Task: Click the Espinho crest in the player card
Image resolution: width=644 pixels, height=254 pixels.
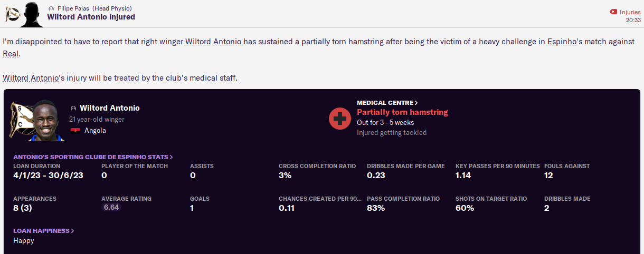Action: (x=21, y=120)
